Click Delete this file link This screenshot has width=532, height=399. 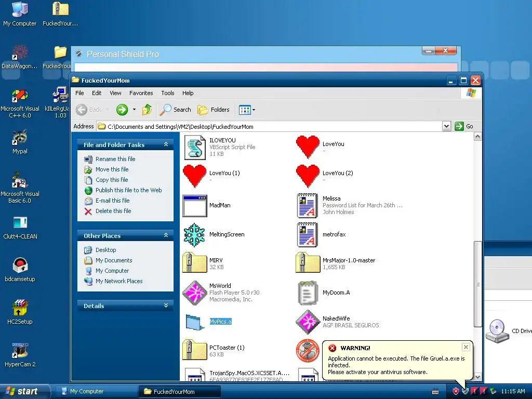[x=113, y=211]
